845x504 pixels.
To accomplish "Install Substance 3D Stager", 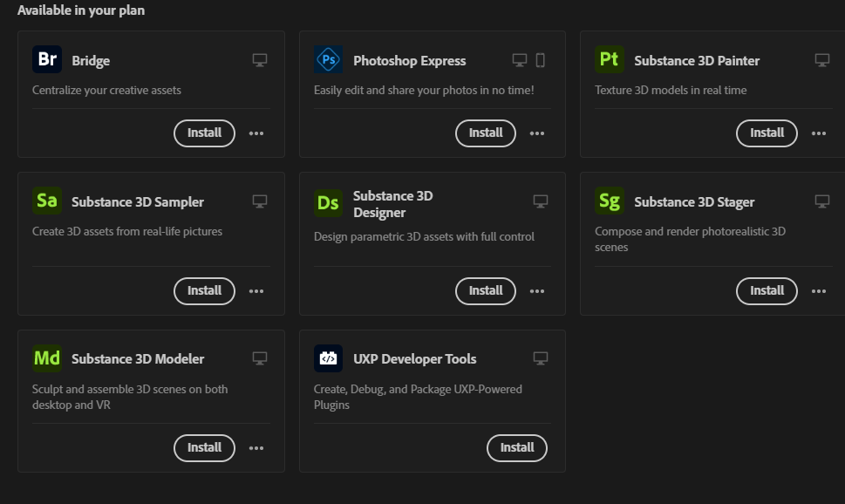I will pyautogui.click(x=767, y=291).
